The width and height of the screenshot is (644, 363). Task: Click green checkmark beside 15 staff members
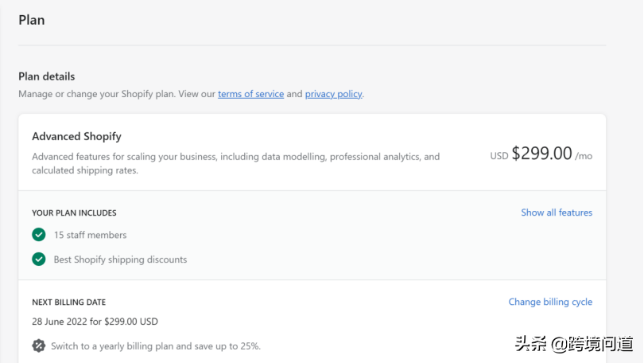(x=38, y=235)
